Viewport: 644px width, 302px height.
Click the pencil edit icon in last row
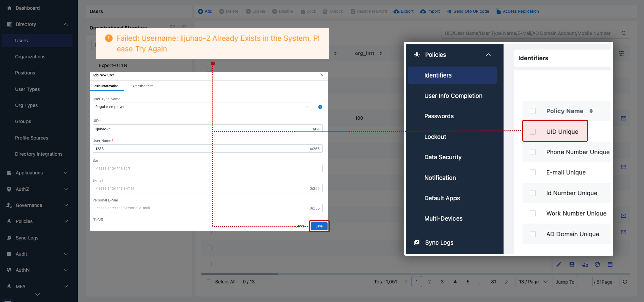(x=559, y=264)
